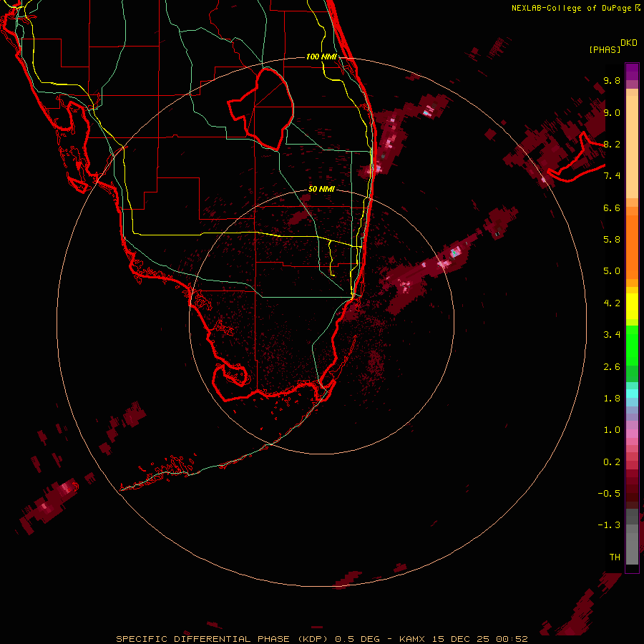The image size is (644, 644).
Task: Click the 8.2 legend value
Action: [x=612, y=144]
